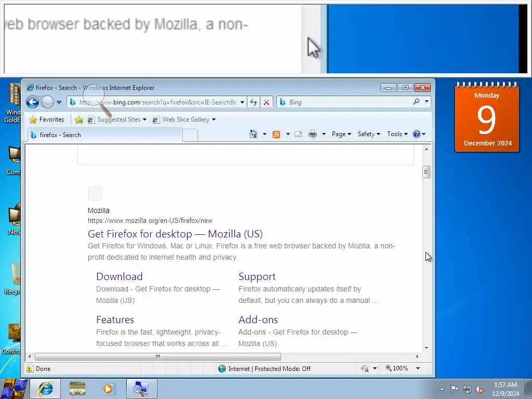This screenshot has width=532, height=399.
Task: Click Add to Favorites Bar star icon
Action: 79,119
